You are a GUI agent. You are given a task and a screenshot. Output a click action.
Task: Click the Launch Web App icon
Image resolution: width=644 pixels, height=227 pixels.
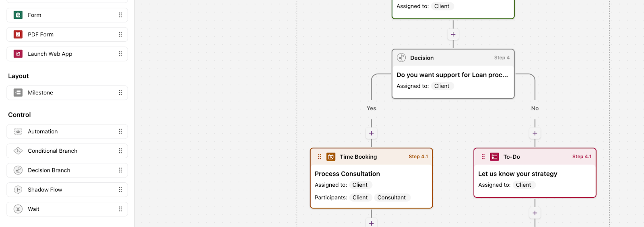coord(18,54)
